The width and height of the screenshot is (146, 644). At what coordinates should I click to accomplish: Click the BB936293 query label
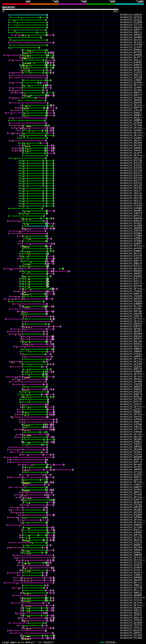point(8,8)
